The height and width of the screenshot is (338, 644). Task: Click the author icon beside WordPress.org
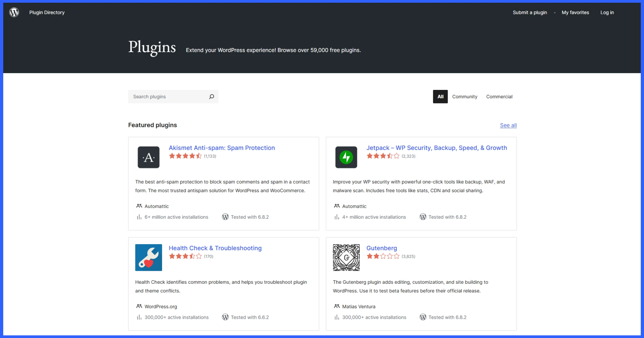pyautogui.click(x=139, y=306)
